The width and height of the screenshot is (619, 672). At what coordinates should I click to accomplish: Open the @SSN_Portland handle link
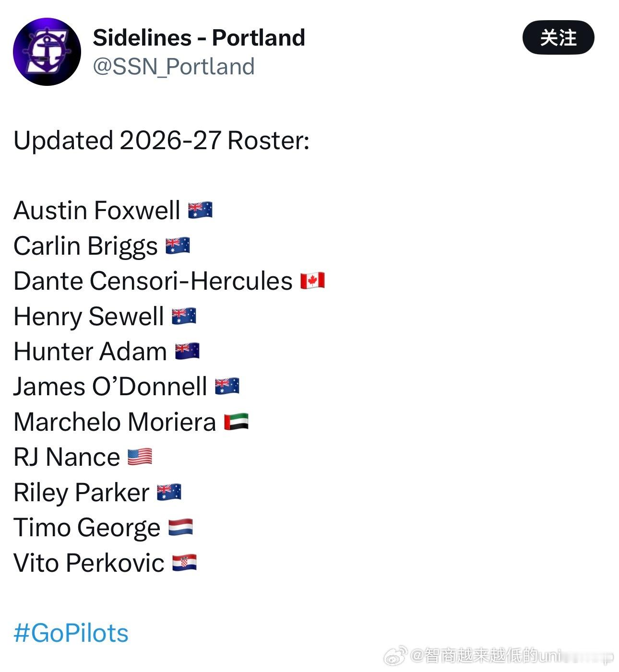pos(173,67)
